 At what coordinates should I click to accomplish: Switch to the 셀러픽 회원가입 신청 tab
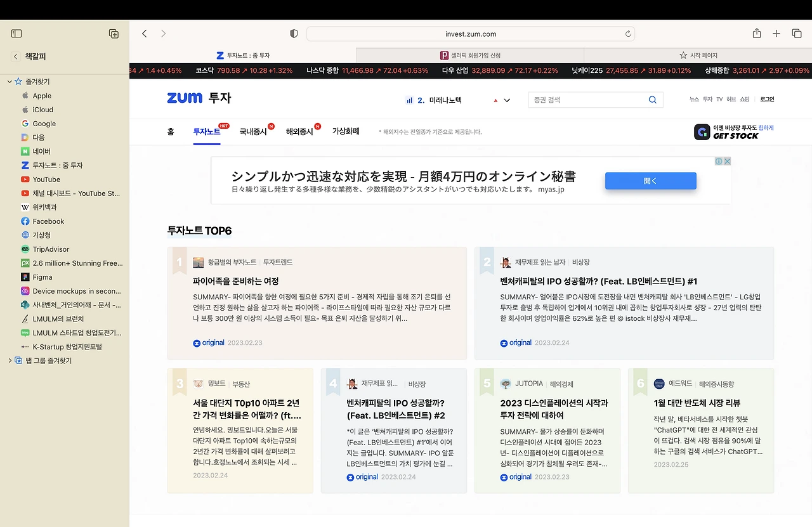pos(470,55)
